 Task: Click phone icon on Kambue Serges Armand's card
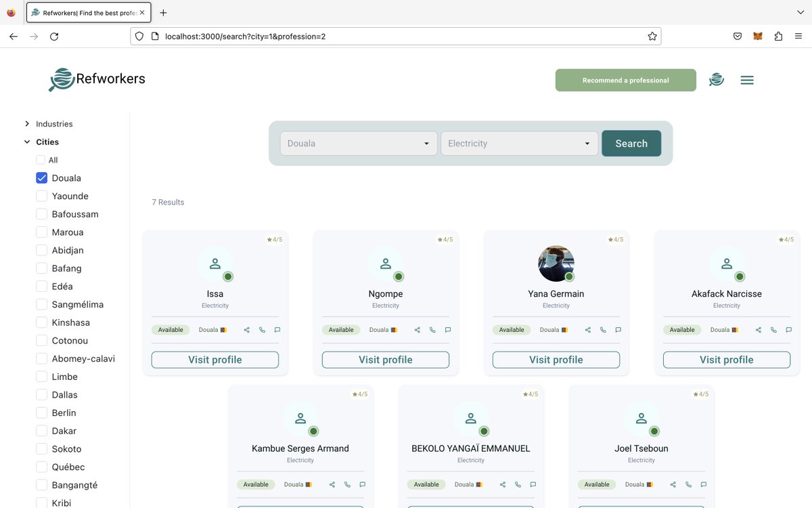coord(347,484)
